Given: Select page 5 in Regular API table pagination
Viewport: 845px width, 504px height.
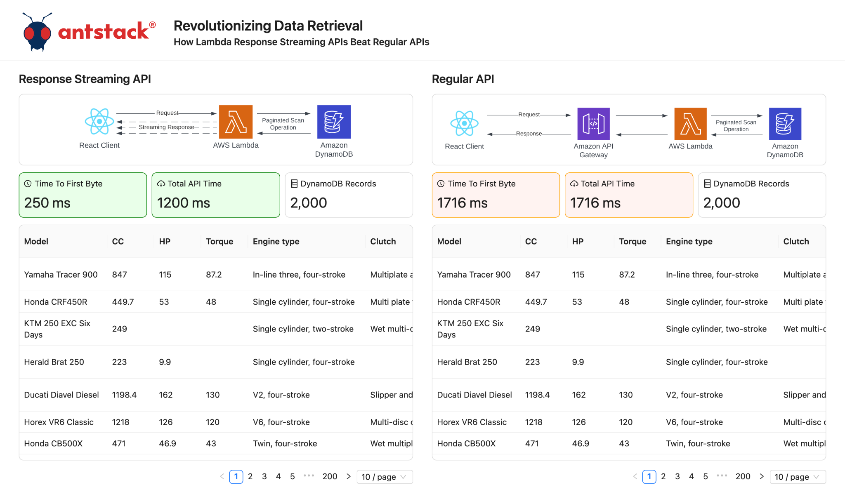Looking at the screenshot, I should [x=706, y=476].
